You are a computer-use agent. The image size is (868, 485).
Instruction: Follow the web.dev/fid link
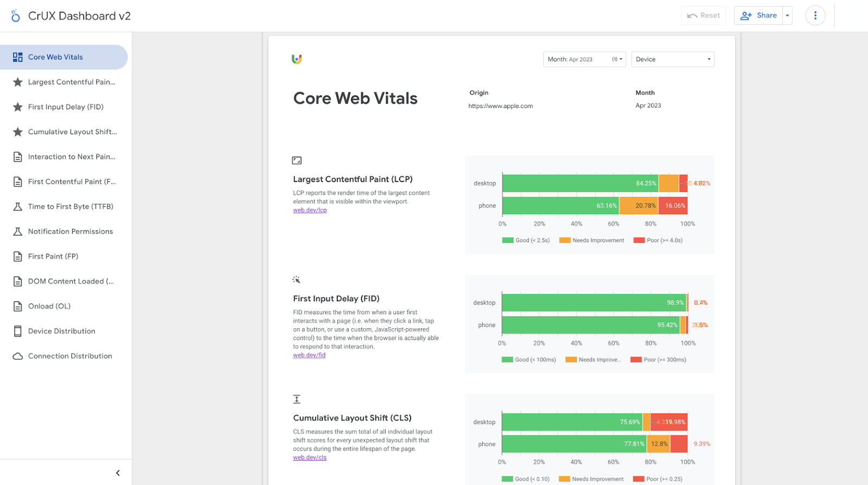[x=309, y=355]
